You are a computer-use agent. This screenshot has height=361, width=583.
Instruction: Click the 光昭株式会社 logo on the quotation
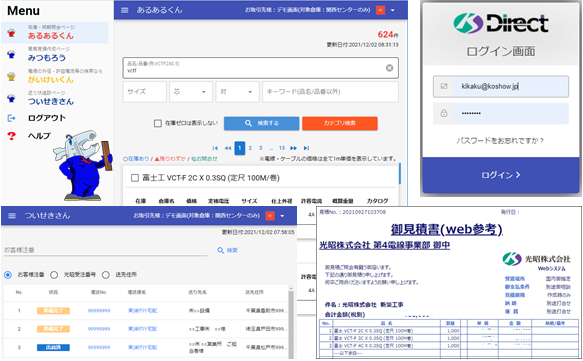(537, 259)
